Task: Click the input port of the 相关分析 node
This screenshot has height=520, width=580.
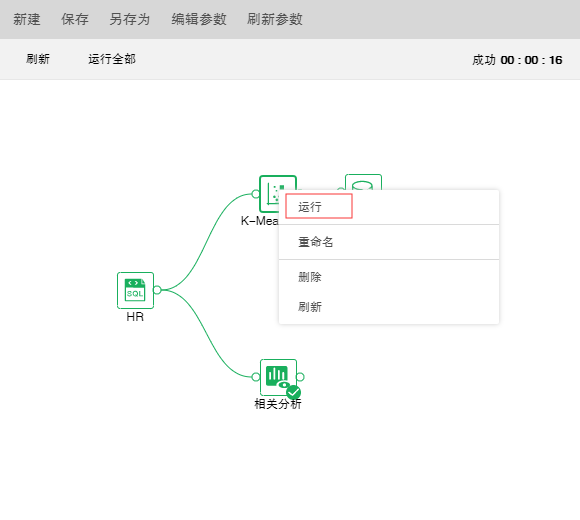Action: pos(255,377)
